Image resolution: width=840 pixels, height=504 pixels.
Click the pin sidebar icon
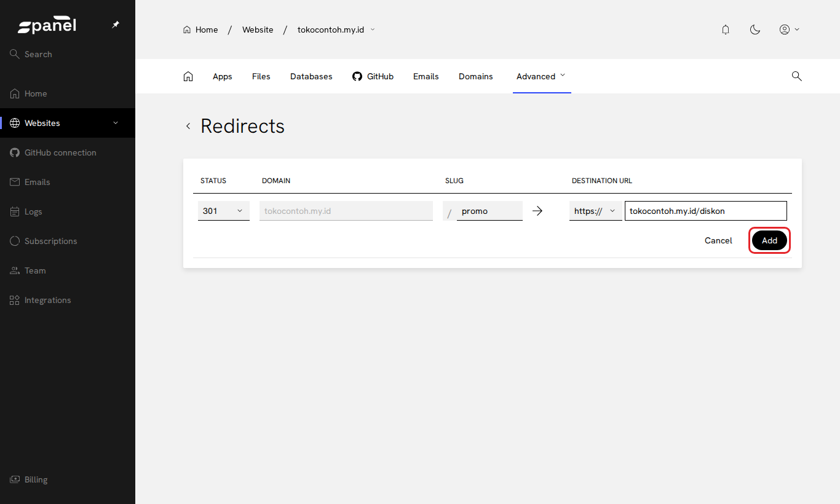click(x=116, y=25)
